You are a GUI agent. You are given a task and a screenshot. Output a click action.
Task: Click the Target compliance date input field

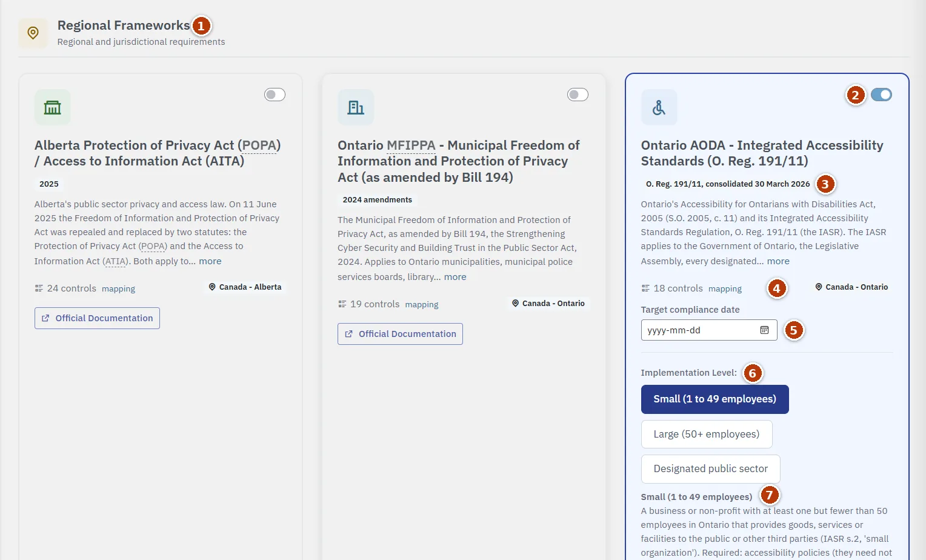(709, 330)
